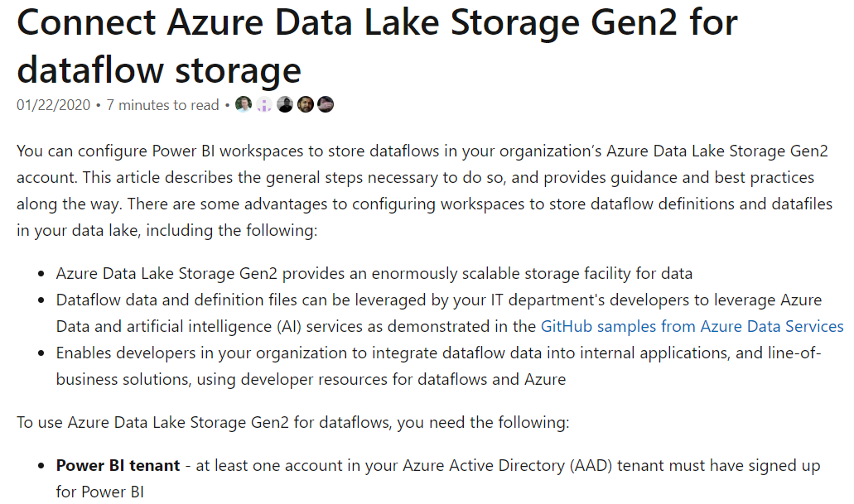Click the sentence 'To use Azure Data Lake Storage Gen2'

(292, 423)
